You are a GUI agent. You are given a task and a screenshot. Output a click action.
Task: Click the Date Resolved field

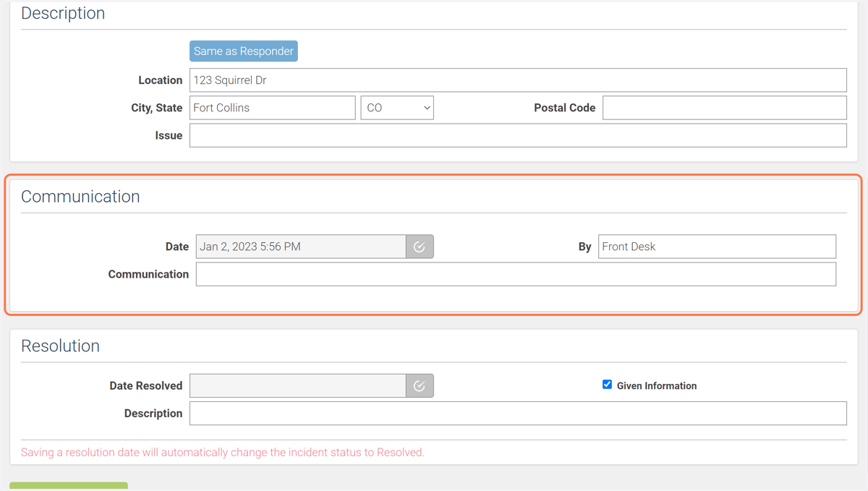tap(298, 385)
